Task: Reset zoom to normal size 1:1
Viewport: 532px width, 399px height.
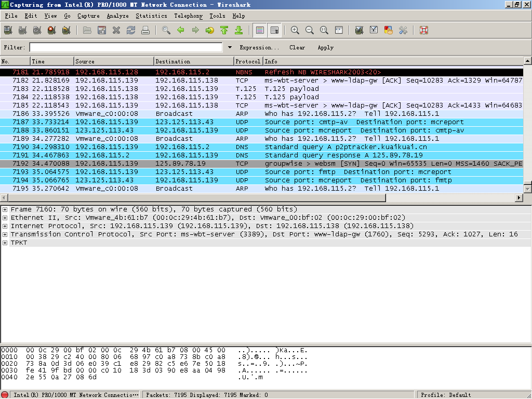Action: point(324,30)
